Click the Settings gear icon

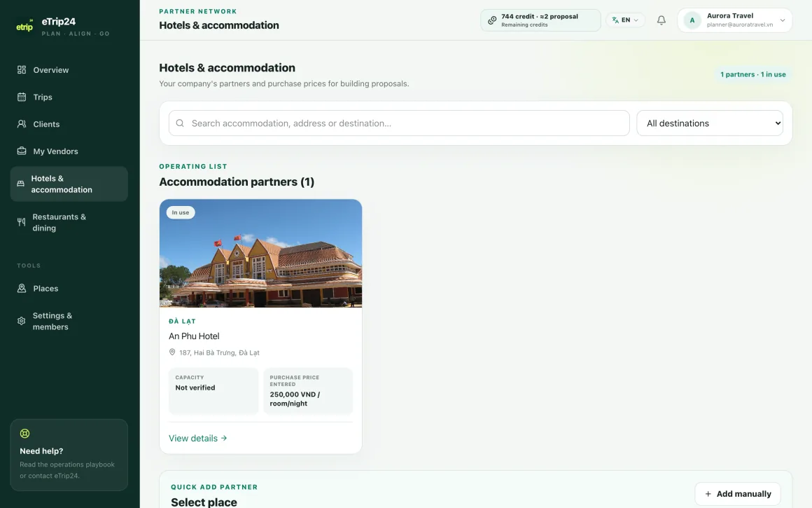(21, 321)
